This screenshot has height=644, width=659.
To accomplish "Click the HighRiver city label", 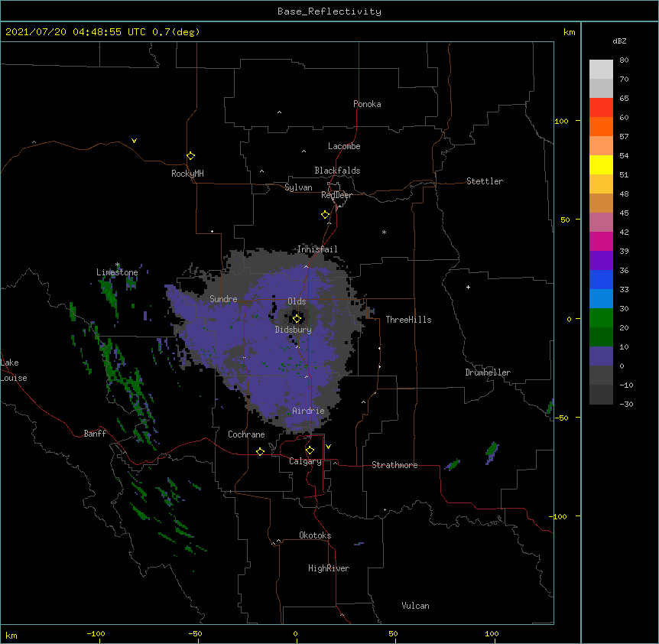I will (329, 568).
